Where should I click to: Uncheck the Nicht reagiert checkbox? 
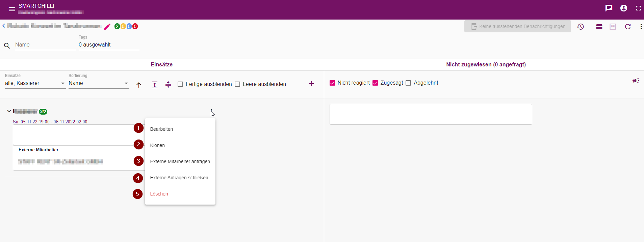tap(332, 83)
